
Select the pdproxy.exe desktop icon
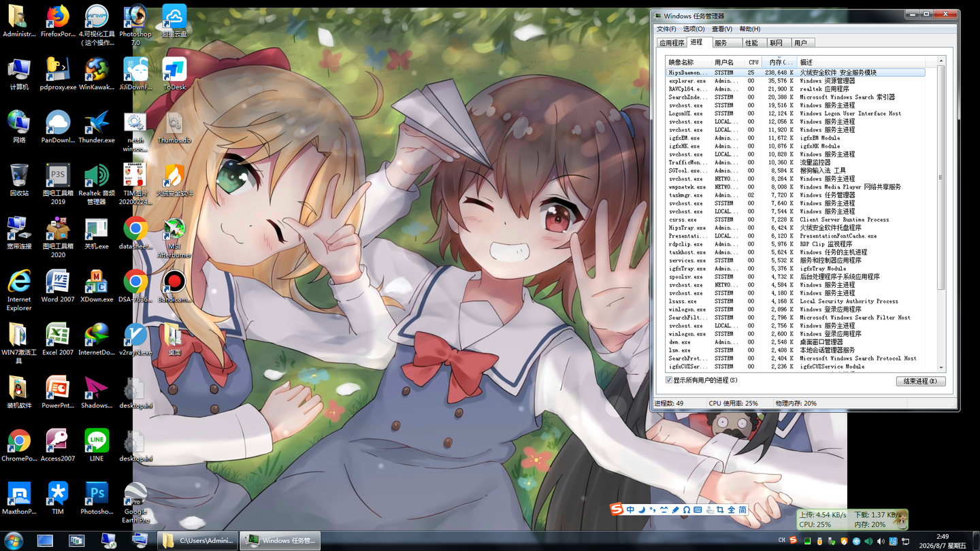[58, 75]
